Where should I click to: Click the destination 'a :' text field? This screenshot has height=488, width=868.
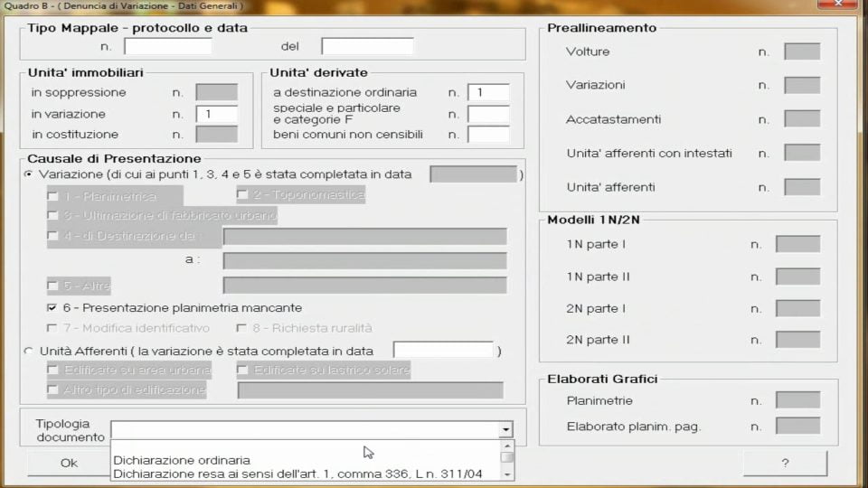(x=364, y=260)
